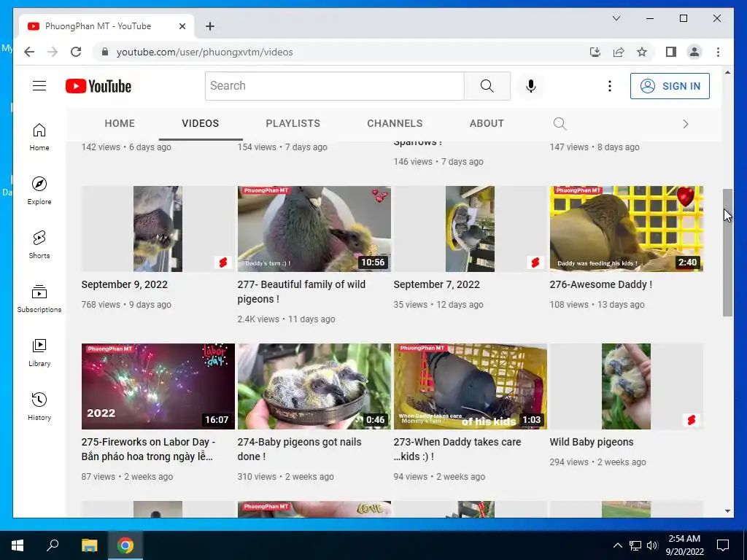Viewport: 747px width, 560px height.
Task: Expand tab search chevron in title bar
Action: pos(616,18)
